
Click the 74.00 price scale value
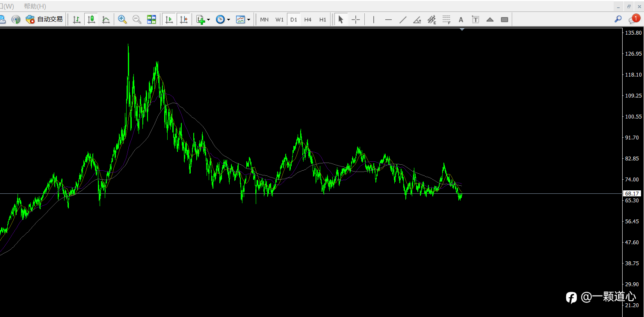tap(632, 179)
